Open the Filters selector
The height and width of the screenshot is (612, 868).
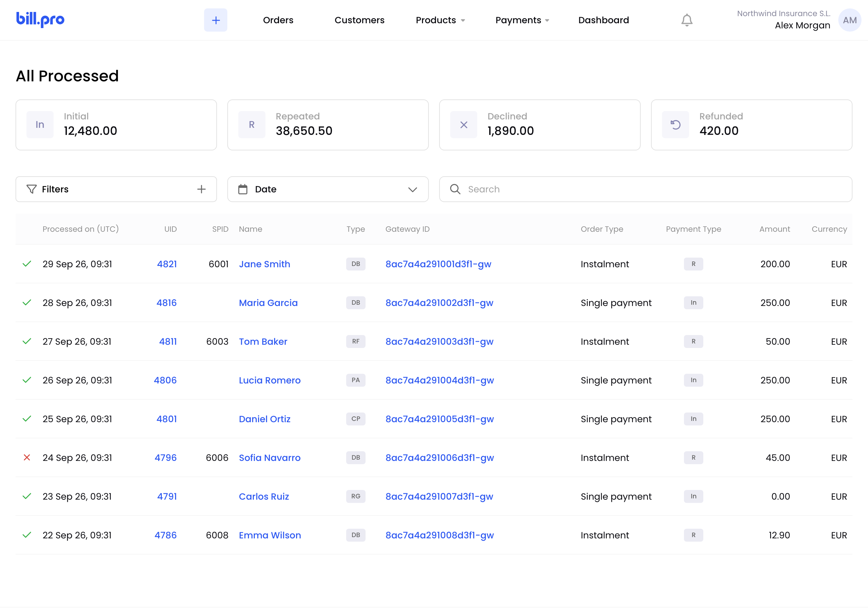[116, 189]
